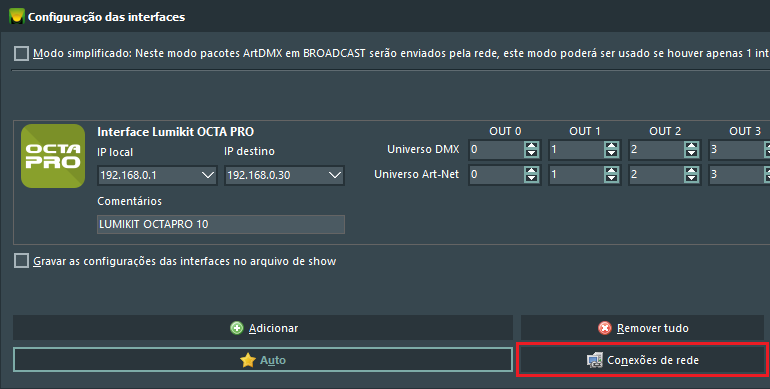Open Conexões de rede

coord(642,360)
